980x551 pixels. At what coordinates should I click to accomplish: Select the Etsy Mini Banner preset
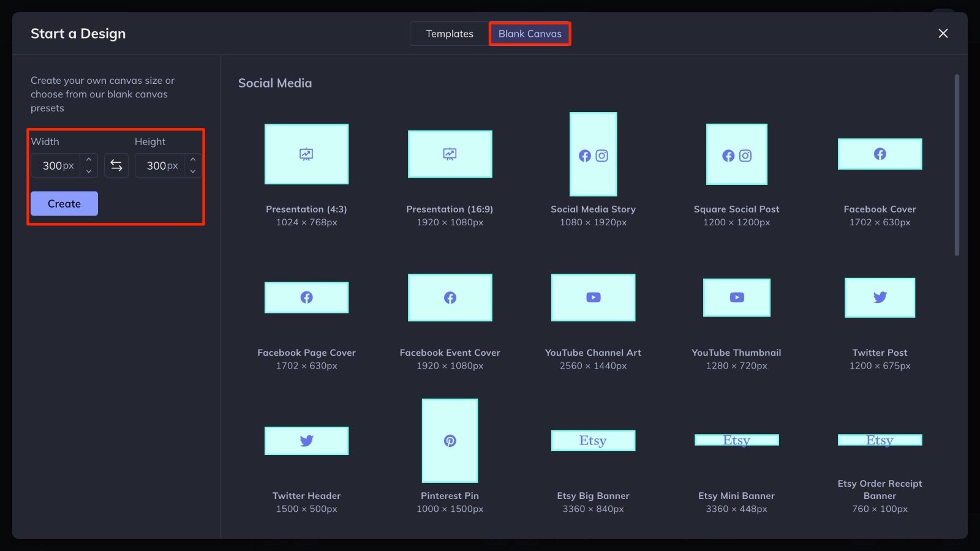tap(736, 440)
